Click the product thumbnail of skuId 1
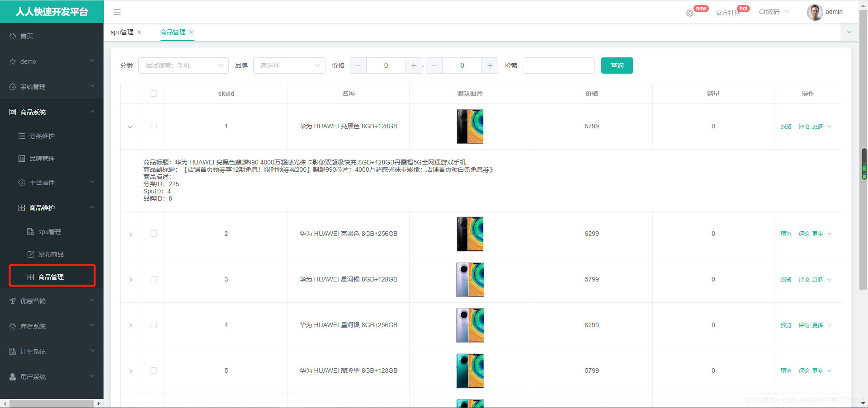 coord(470,127)
